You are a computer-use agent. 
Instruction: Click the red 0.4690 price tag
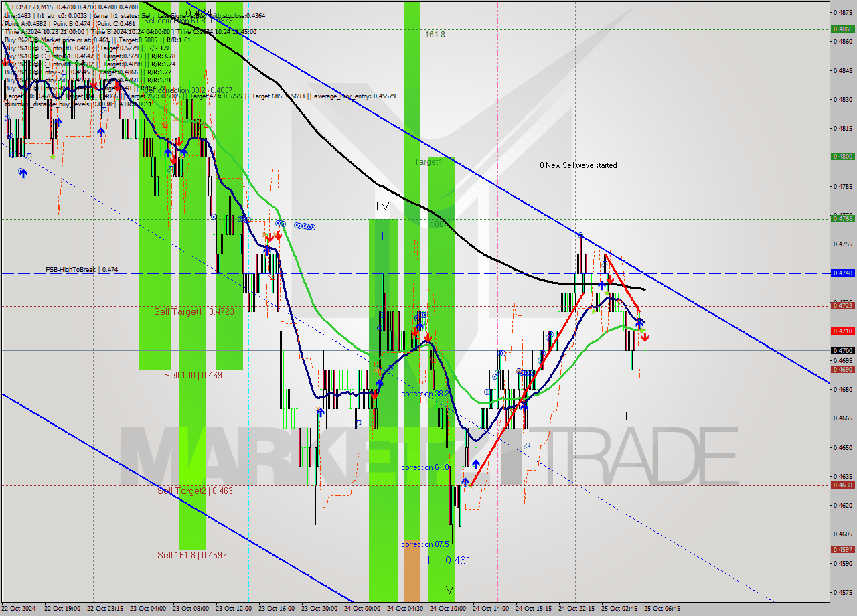pyautogui.click(x=842, y=369)
